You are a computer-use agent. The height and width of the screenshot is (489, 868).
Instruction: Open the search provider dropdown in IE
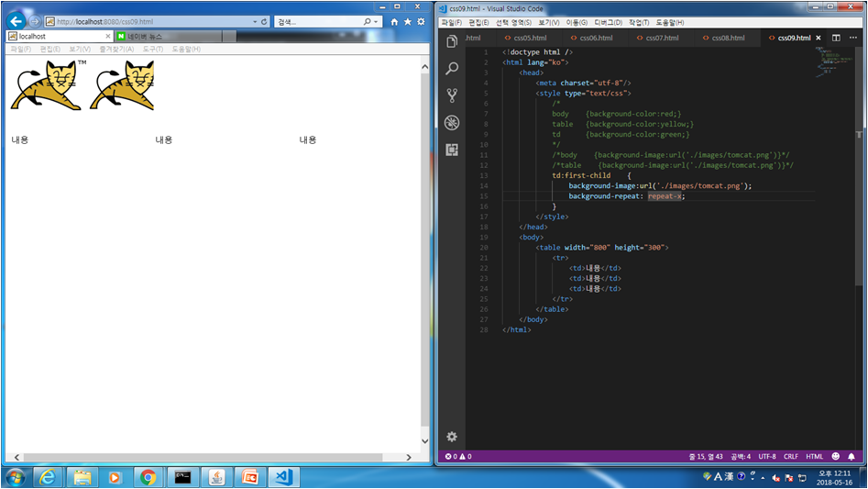[x=376, y=22]
